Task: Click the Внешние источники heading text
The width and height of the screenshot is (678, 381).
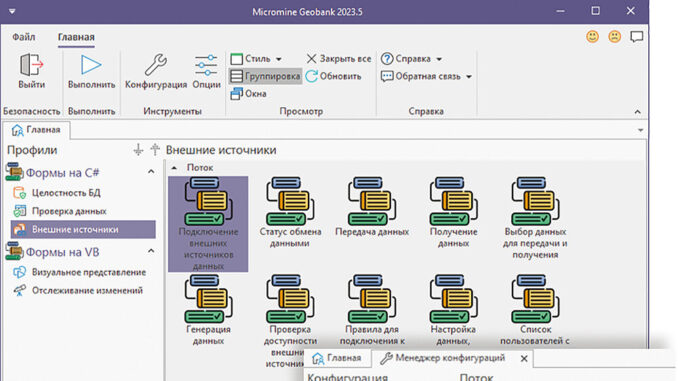Action: [221, 150]
